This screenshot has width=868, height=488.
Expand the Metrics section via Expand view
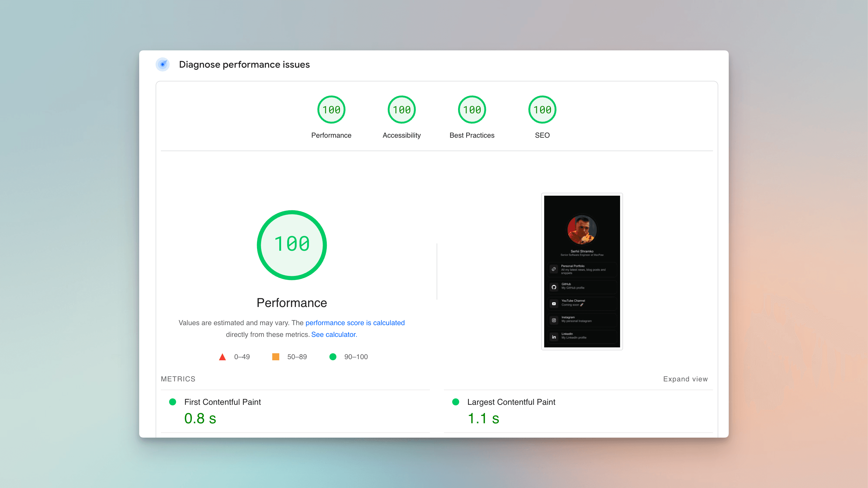tap(685, 379)
